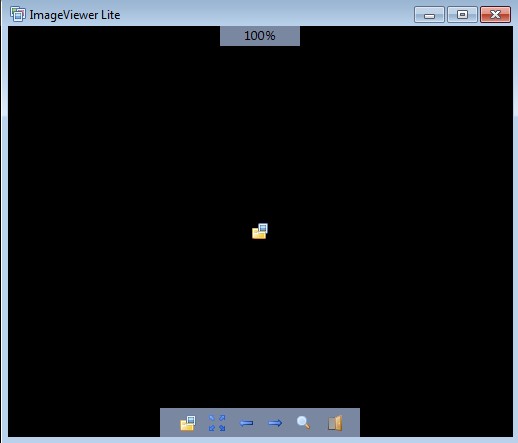
Task: Click the "ImageViewer Lite" title text
Action: 75,15
